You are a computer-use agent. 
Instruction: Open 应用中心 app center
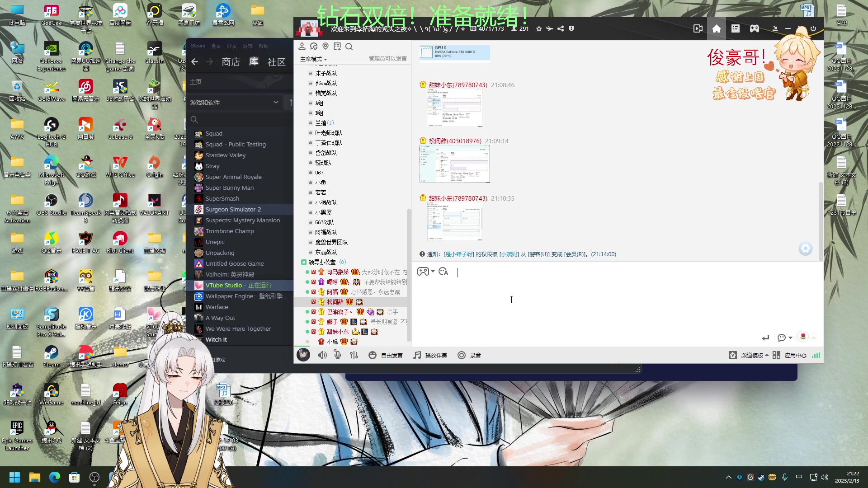coord(790,356)
